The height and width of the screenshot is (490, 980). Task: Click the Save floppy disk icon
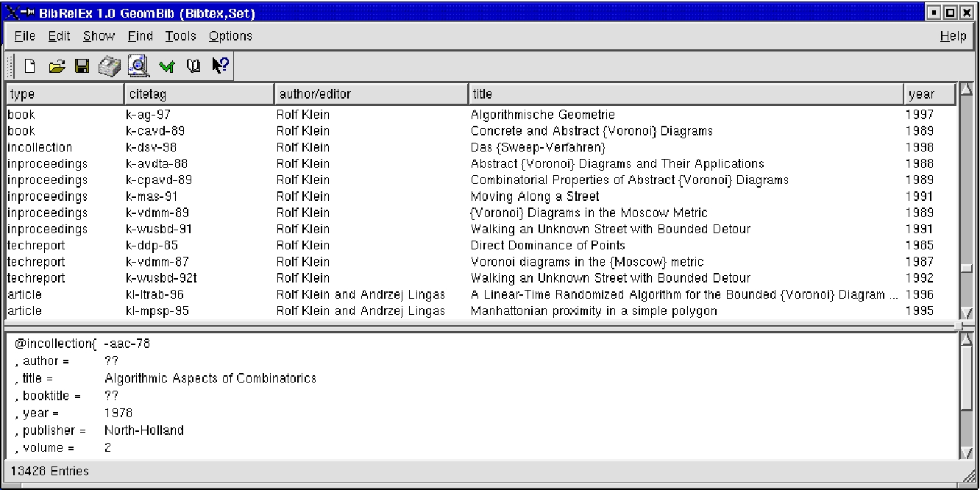(x=82, y=67)
